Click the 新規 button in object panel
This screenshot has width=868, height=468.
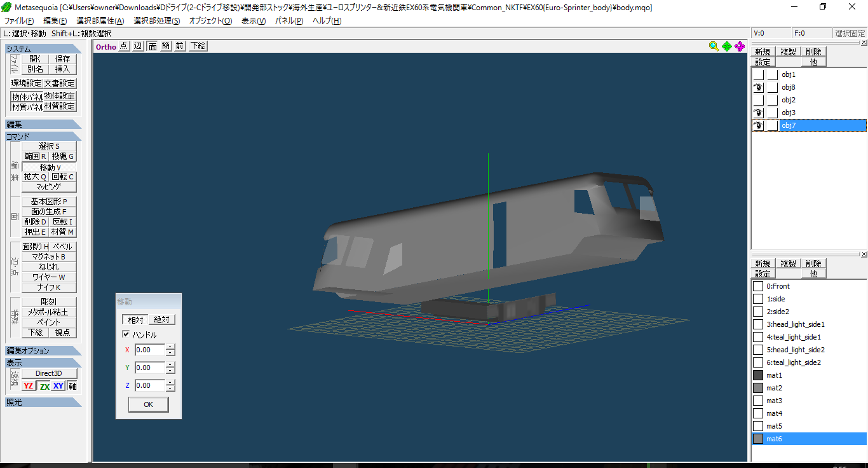763,52
